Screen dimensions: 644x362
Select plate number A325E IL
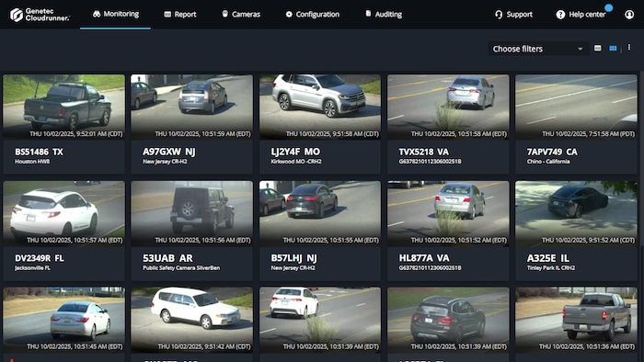548,258
